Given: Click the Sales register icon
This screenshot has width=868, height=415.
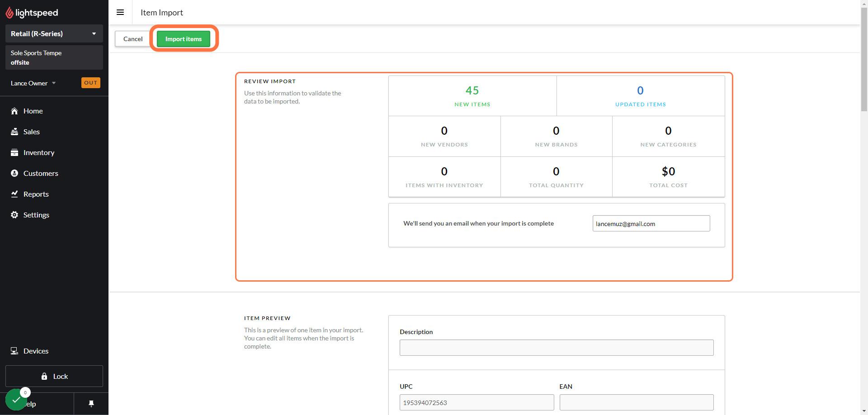Looking at the screenshot, I should [14, 132].
